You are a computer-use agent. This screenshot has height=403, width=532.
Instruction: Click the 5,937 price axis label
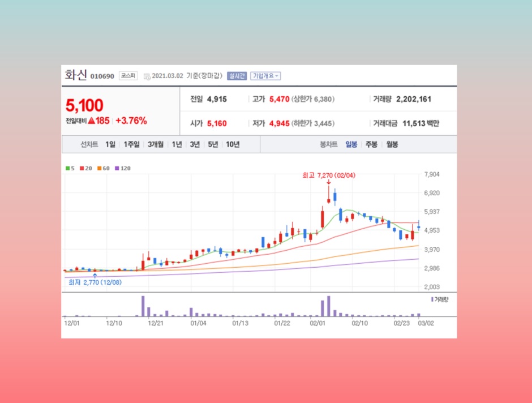point(432,212)
